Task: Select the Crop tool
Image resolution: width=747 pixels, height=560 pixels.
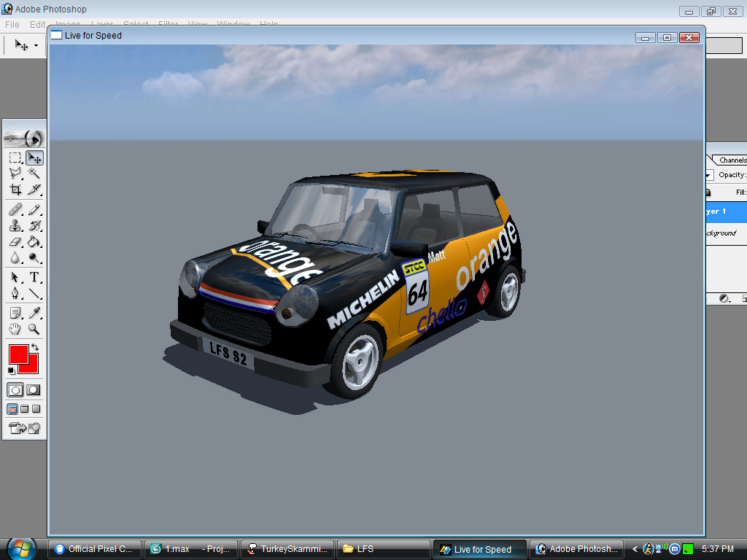Action: click(15, 190)
